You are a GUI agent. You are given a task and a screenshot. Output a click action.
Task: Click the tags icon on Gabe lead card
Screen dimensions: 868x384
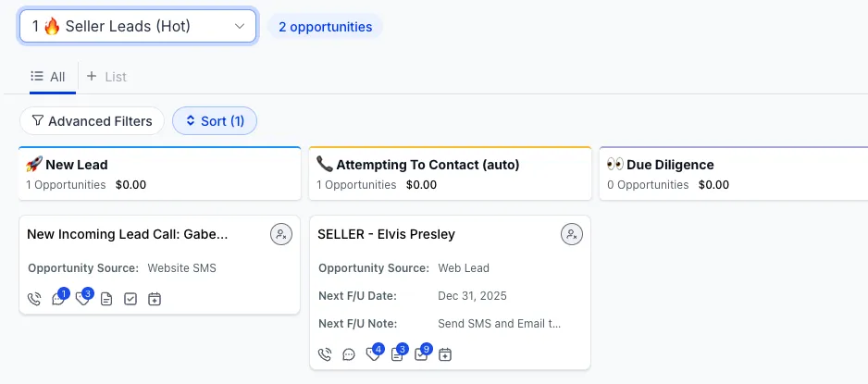tap(82, 299)
